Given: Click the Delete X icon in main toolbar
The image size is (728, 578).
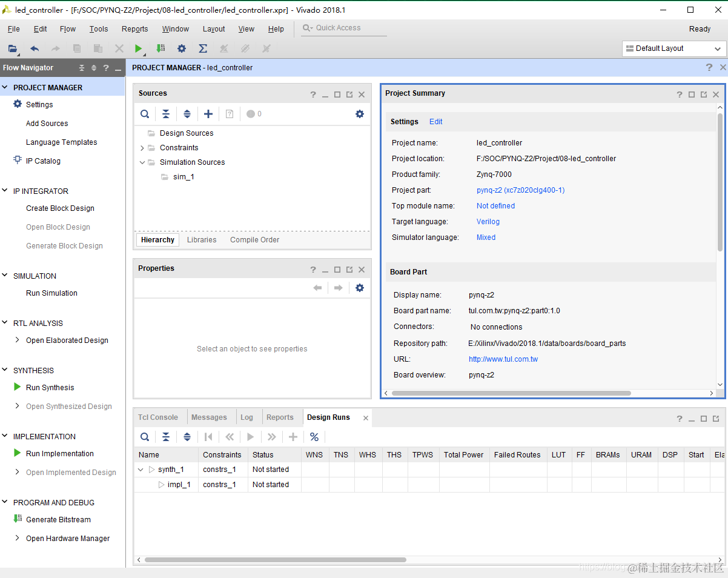Looking at the screenshot, I should click(119, 48).
